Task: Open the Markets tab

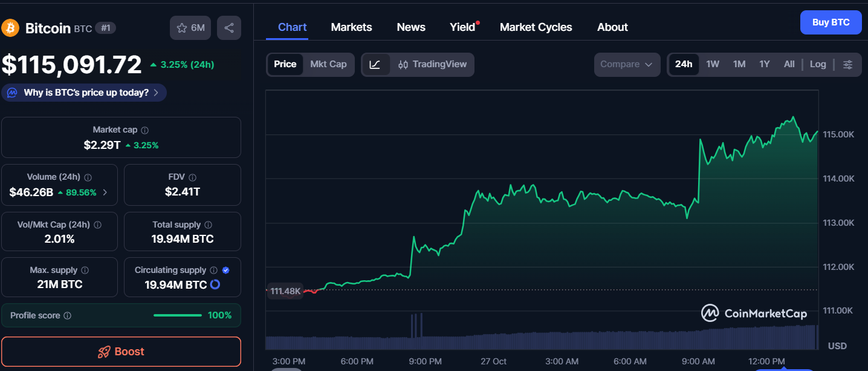Action: click(352, 27)
